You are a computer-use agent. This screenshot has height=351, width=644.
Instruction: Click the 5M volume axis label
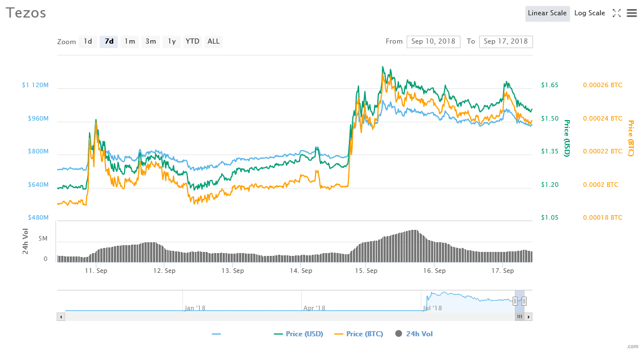(42, 239)
